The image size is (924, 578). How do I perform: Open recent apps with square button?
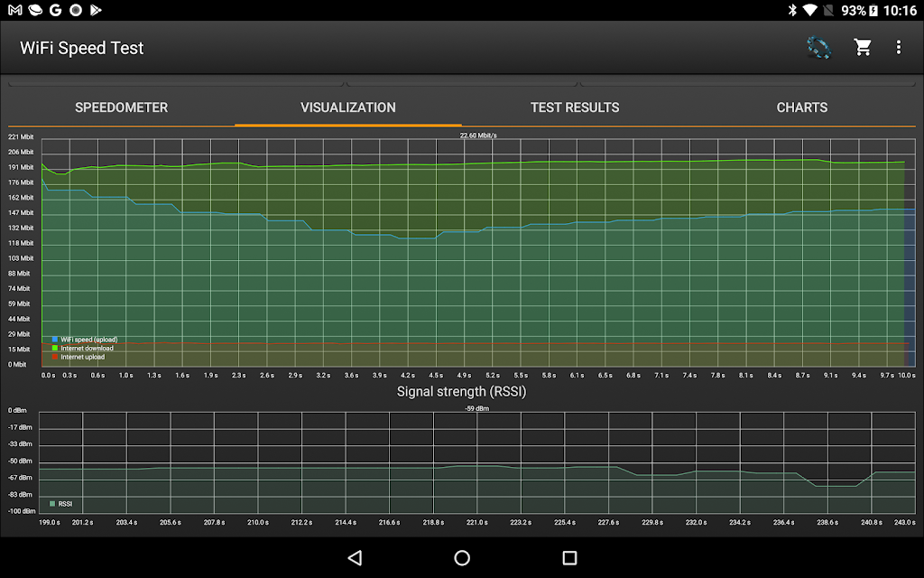(569, 557)
